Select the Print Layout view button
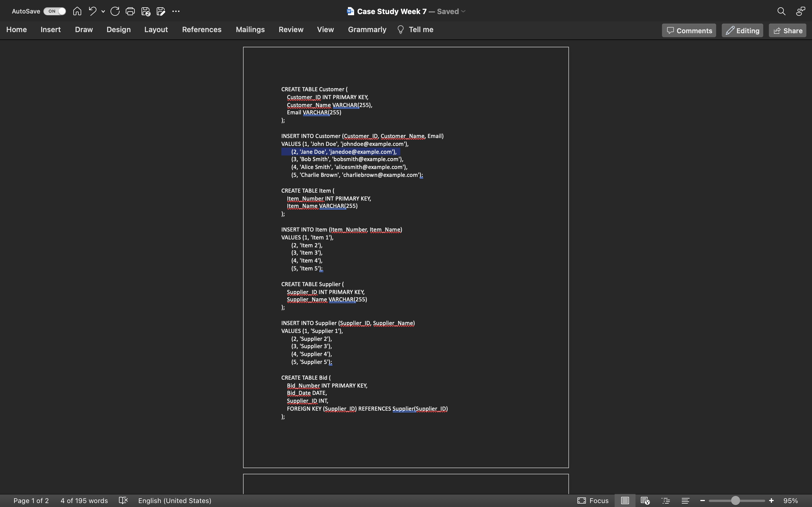Image resolution: width=812 pixels, height=507 pixels. pos(625,501)
